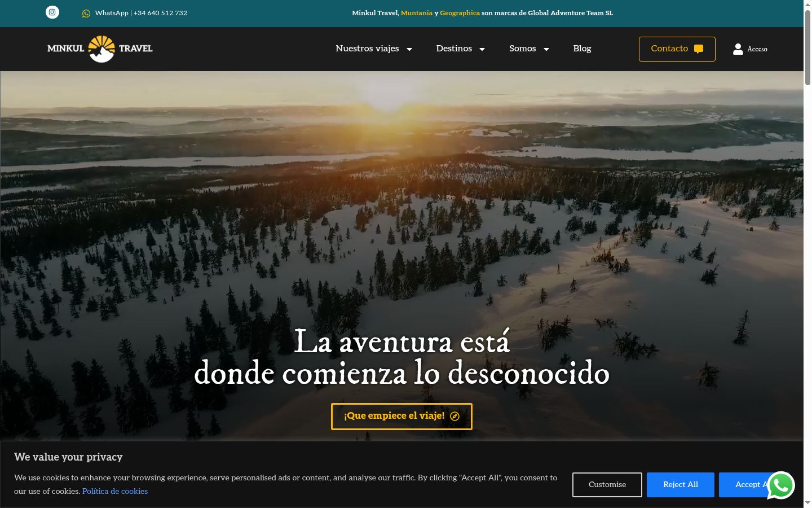Follow the Geographica link in top bar

pos(460,13)
